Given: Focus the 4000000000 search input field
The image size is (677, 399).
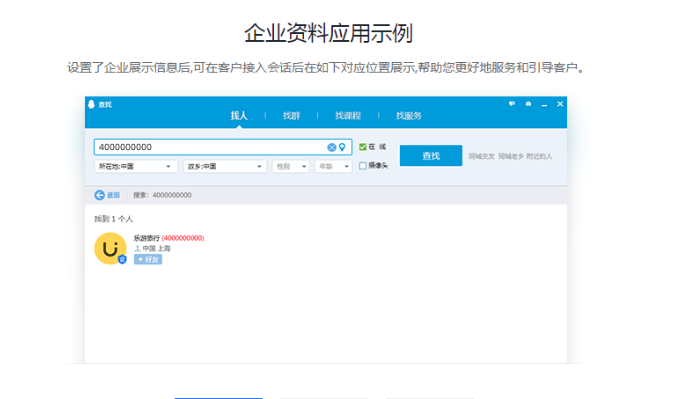Looking at the screenshot, I should [x=223, y=147].
